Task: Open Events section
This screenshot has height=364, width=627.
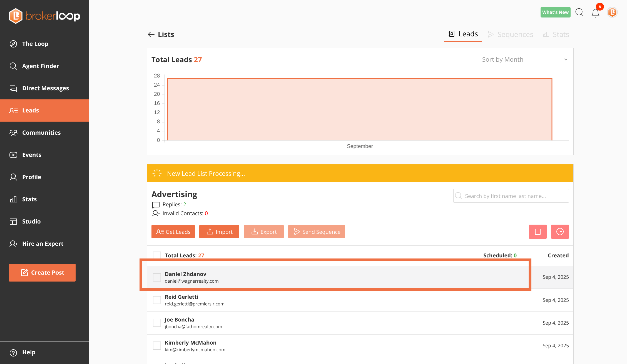Action: pyautogui.click(x=44, y=155)
